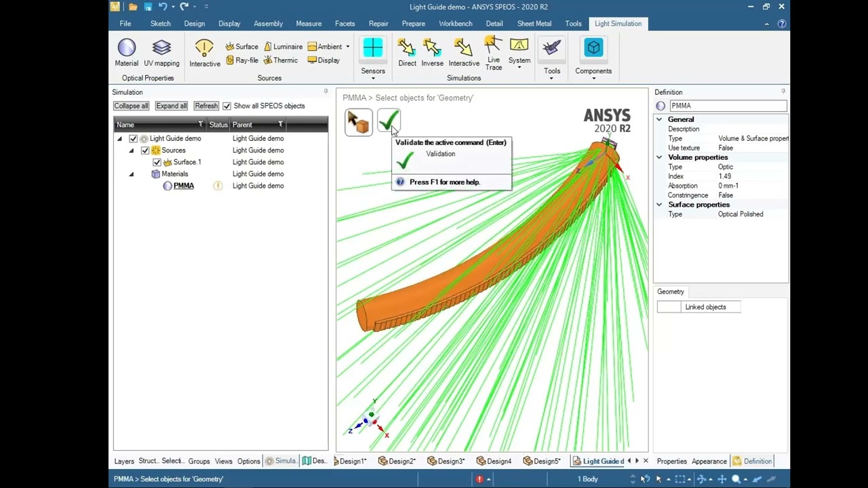Viewport: 868px width, 488px height.
Task: Click the Linked objects geometry box
Action: 698,307
